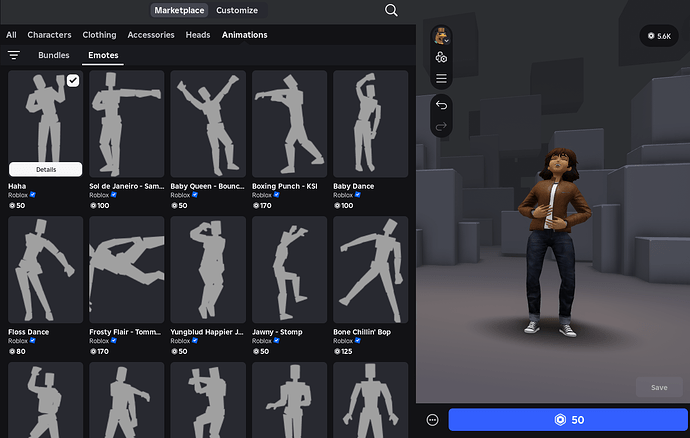Click the avatar settings gear icon
Image resolution: width=690 pixels, height=438 pixels.
pos(441,58)
